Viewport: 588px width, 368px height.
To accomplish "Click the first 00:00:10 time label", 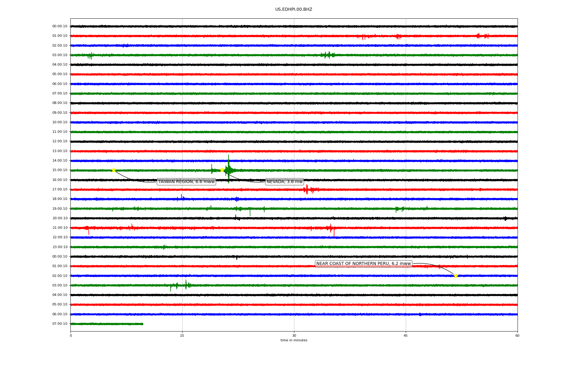I will click(x=60, y=26).
